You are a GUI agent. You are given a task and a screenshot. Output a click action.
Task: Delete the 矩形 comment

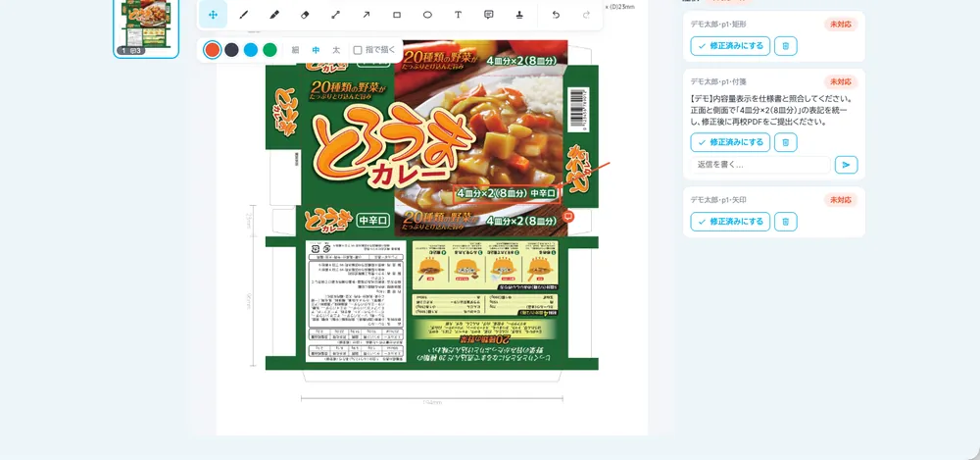pyautogui.click(x=786, y=46)
